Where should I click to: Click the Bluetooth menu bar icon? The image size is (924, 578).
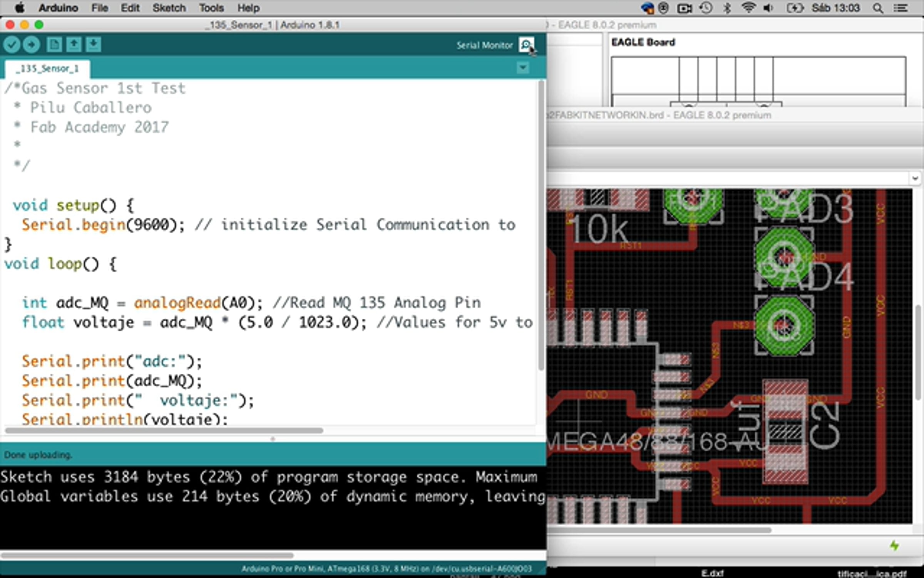click(x=727, y=8)
